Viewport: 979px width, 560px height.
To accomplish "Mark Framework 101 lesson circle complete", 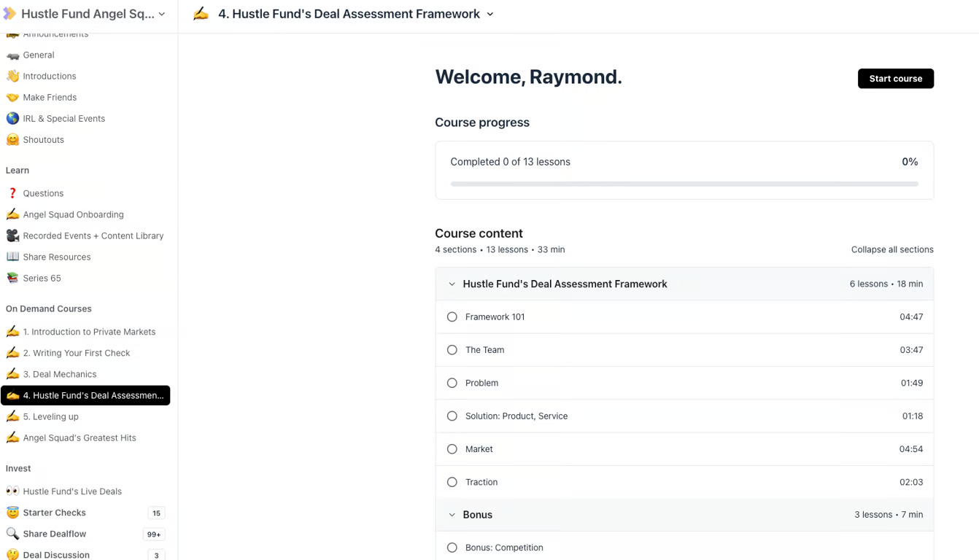I will pyautogui.click(x=452, y=317).
